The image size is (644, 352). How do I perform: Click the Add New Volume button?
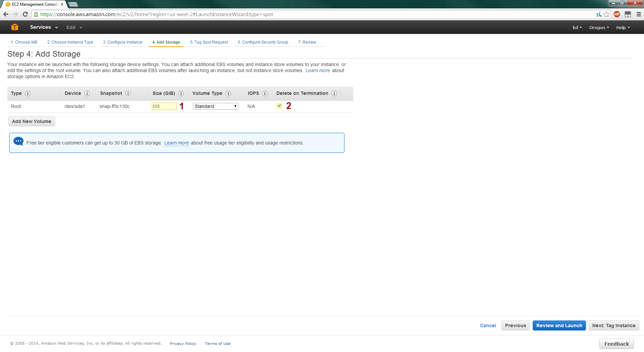[x=32, y=121]
